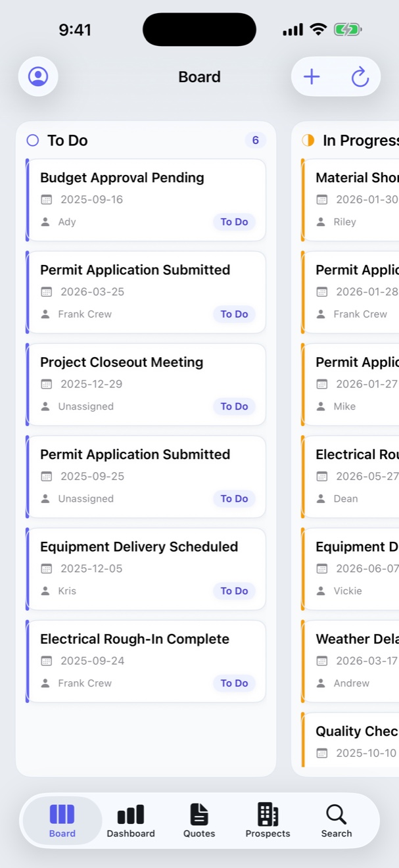Click the date 2026-03-25
The height and width of the screenshot is (868, 399).
(93, 292)
